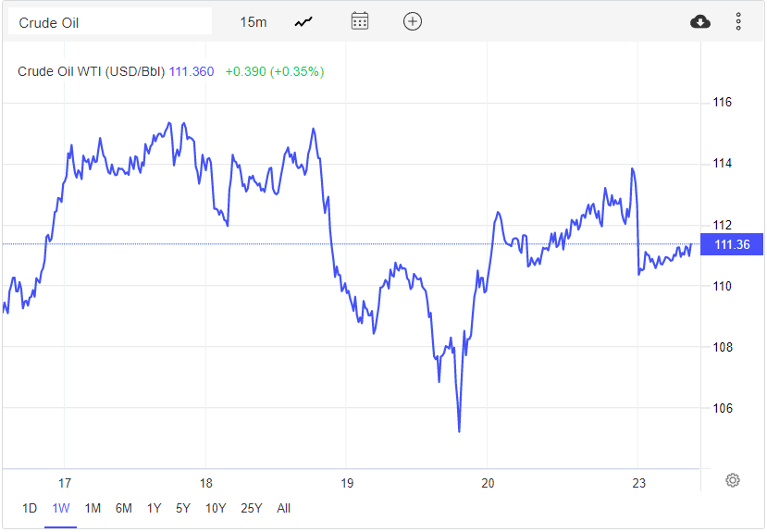The height and width of the screenshot is (532, 767).
Task: Click the plus icon to add comparison
Action: [413, 21]
